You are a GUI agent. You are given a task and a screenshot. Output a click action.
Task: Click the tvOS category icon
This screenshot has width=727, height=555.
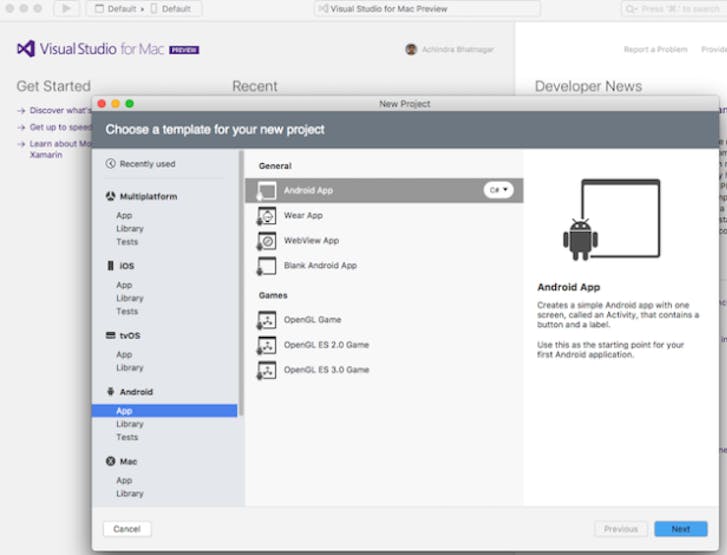(110, 335)
